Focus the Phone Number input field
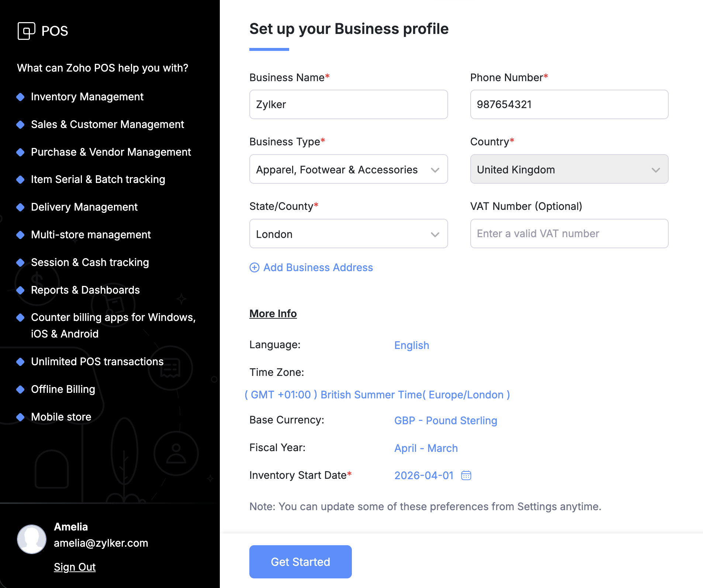Viewport: 703px width, 588px height. point(569,104)
